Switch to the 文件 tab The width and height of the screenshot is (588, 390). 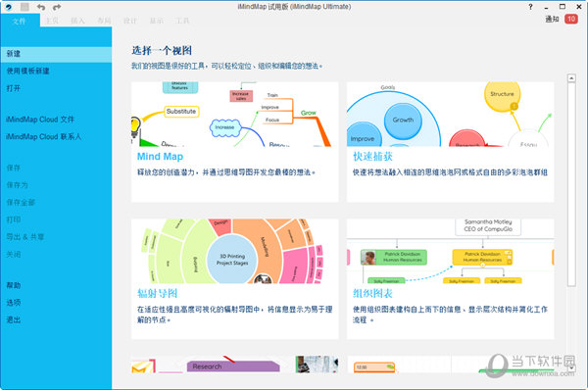click(x=20, y=21)
